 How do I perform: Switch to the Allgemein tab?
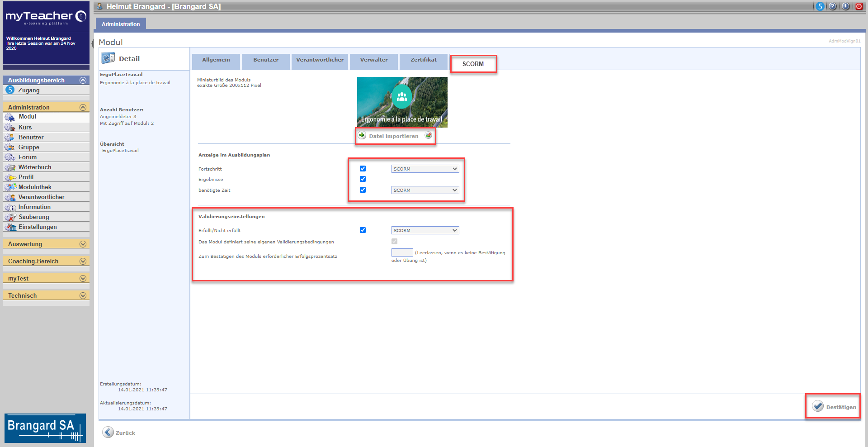coord(216,60)
